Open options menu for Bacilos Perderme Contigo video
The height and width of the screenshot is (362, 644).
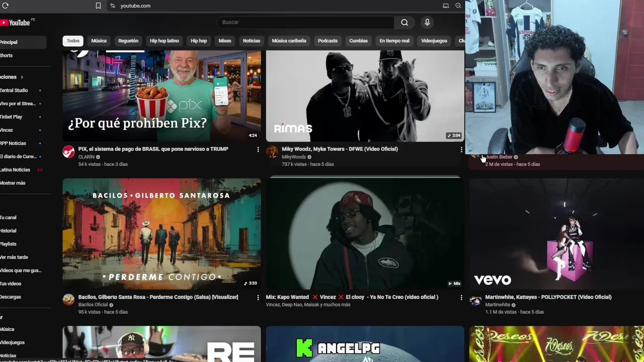click(x=258, y=298)
